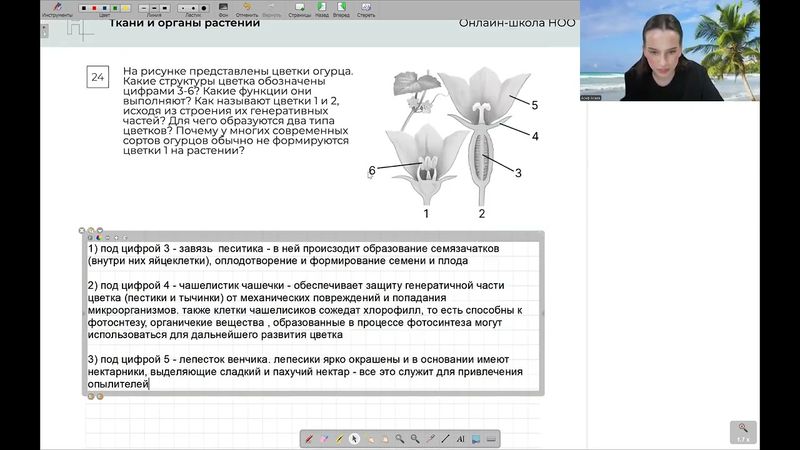
Task: Click the laser pointer tool
Action: pyautogui.click(x=430, y=438)
